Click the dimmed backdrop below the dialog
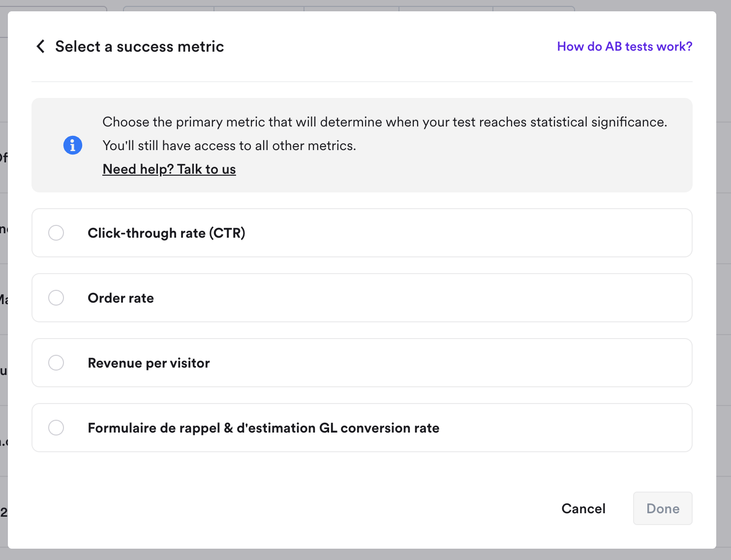The width and height of the screenshot is (731, 560). pyautogui.click(x=365, y=555)
